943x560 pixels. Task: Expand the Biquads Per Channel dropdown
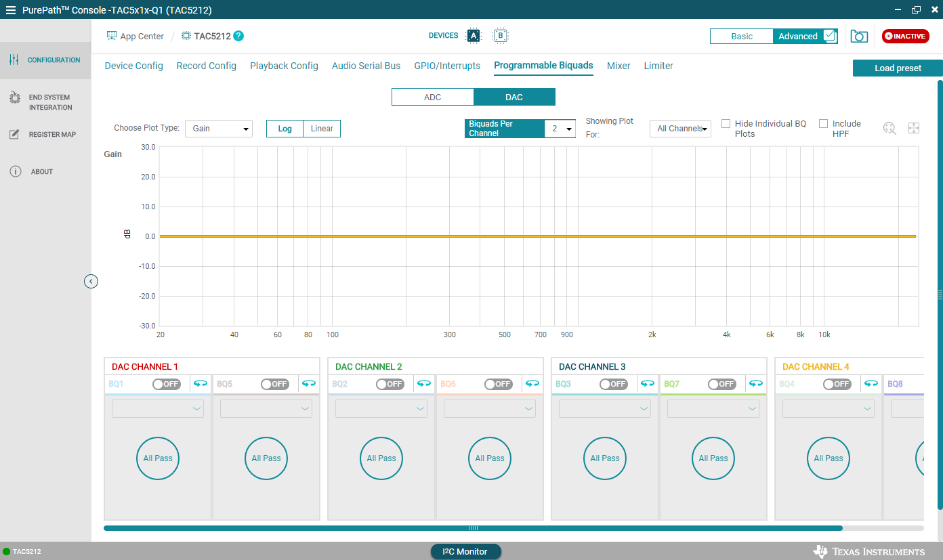[x=560, y=129]
